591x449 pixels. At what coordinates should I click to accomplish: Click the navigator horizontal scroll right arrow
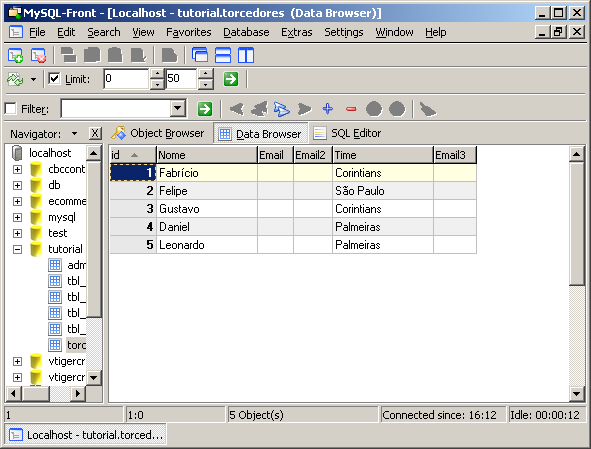(77, 394)
